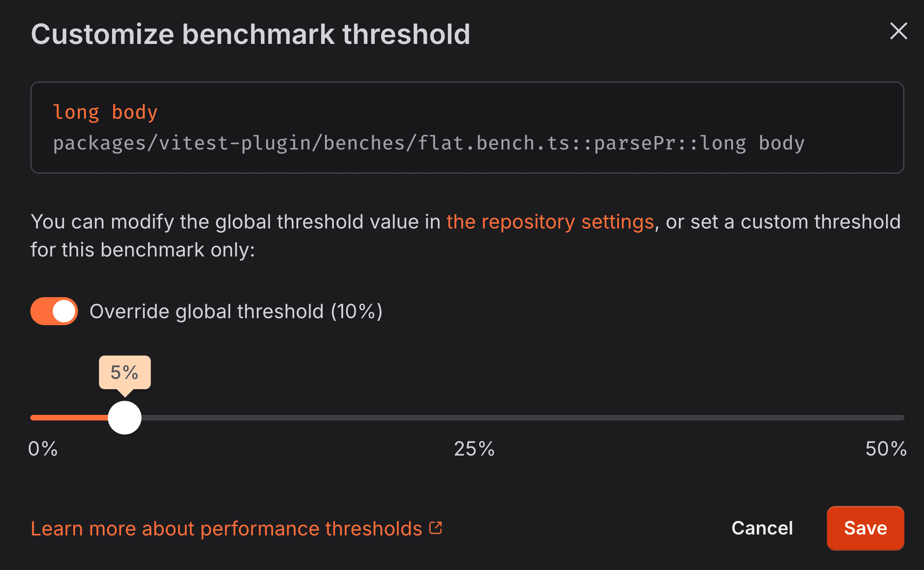
Task: Click the Save button
Action: [x=865, y=528]
